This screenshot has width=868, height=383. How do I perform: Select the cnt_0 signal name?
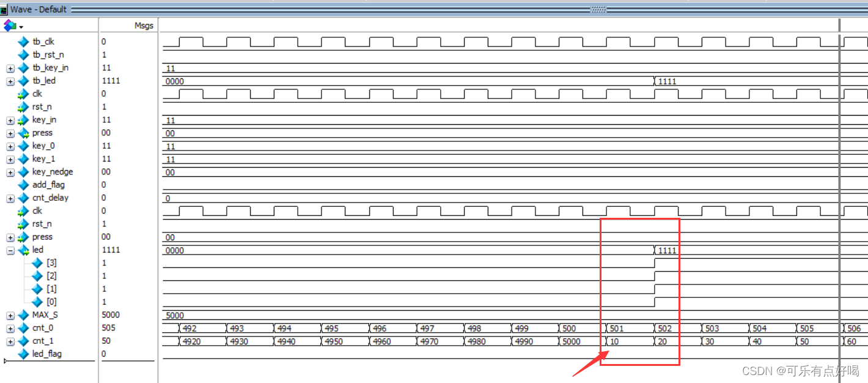pos(42,328)
